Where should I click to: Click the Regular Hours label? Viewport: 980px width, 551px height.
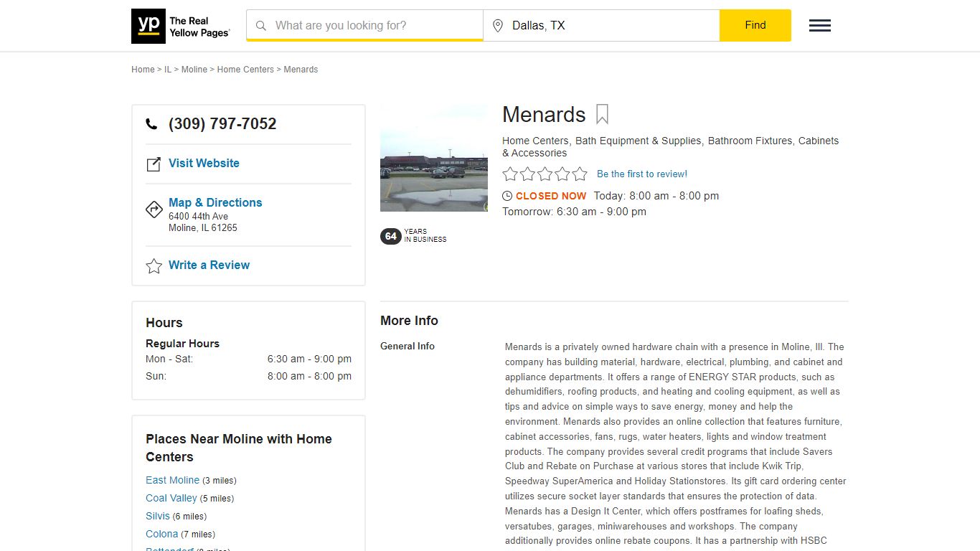pos(182,344)
